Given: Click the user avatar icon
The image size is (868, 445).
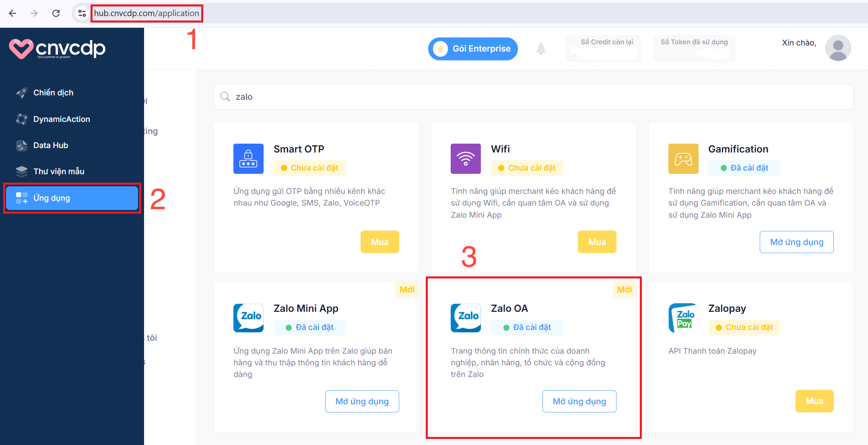Looking at the screenshot, I should pos(838,48).
